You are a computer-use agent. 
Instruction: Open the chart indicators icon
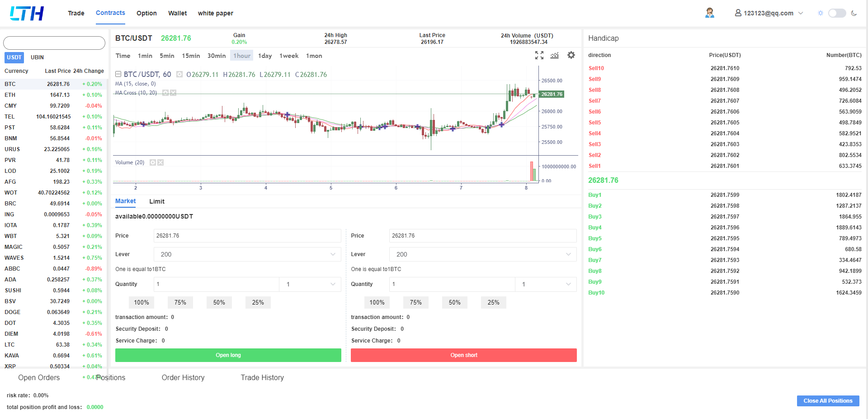(x=555, y=55)
